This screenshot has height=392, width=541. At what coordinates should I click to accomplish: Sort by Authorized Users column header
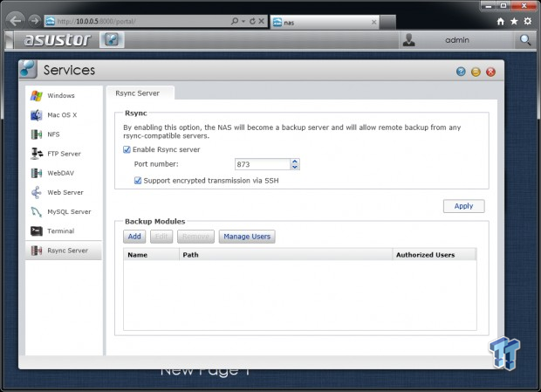pos(435,255)
